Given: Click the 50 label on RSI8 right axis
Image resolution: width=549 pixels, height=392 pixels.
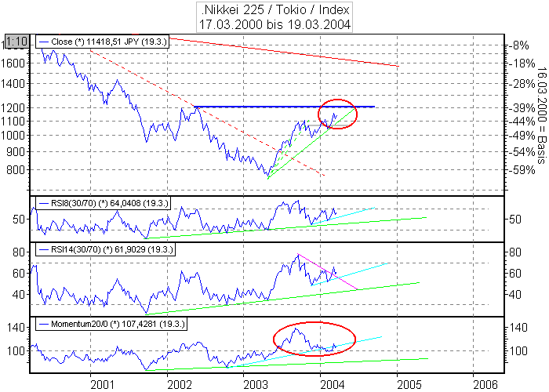Looking at the screenshot, I should (x=514, y=220).
